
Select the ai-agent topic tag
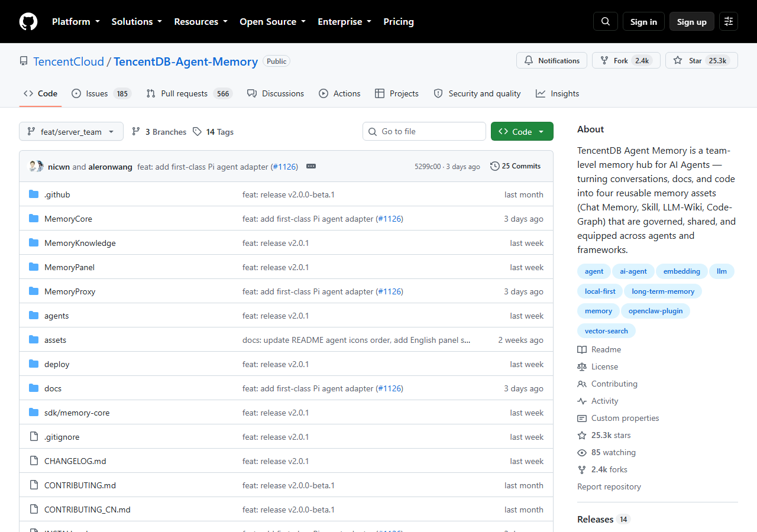633,271
